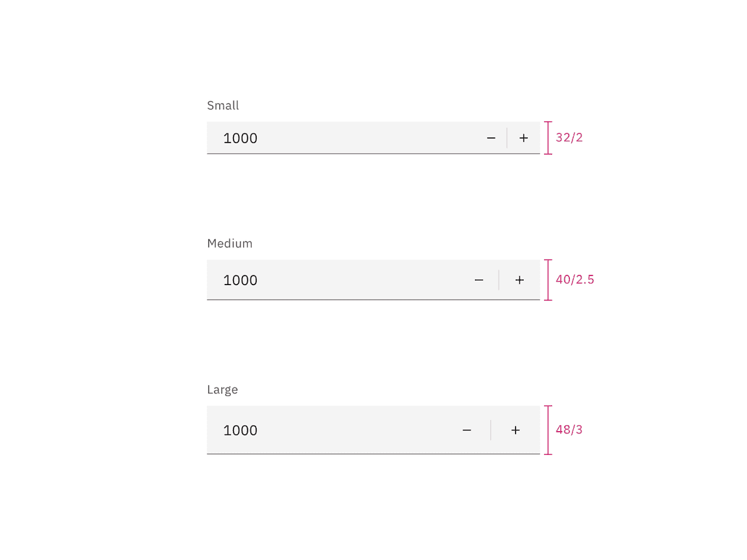
Task: Click the Small size label
Action: click(x=223, y=105)
